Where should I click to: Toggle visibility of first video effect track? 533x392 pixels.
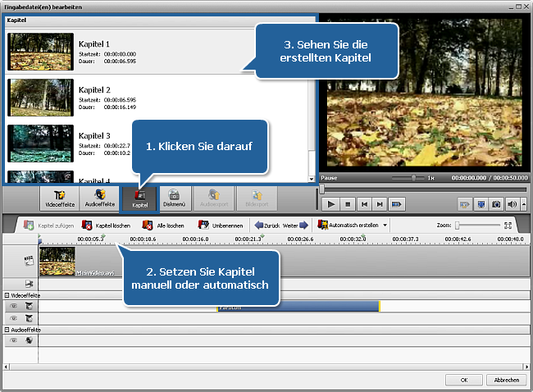tap(14, 306)
